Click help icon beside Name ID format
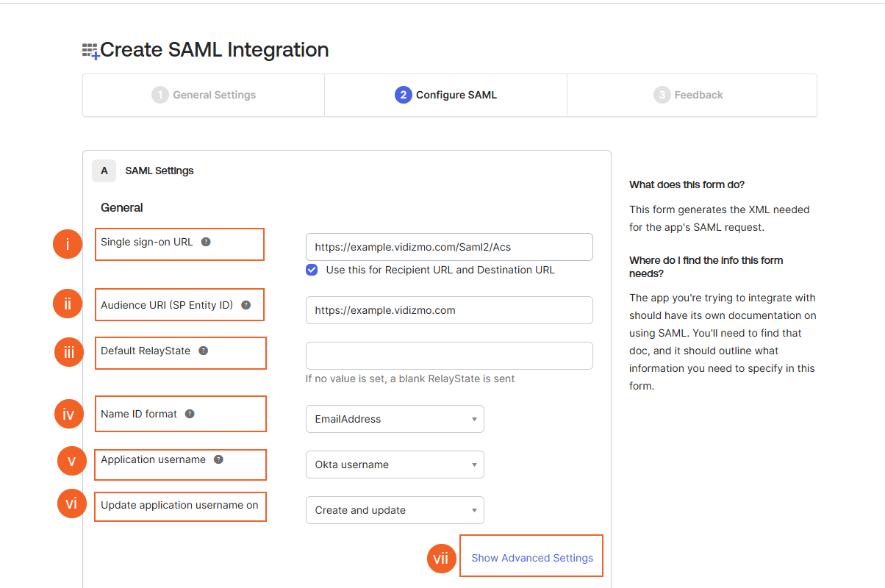Viewport: 885px width, 588px height. [x=190, y=414]
